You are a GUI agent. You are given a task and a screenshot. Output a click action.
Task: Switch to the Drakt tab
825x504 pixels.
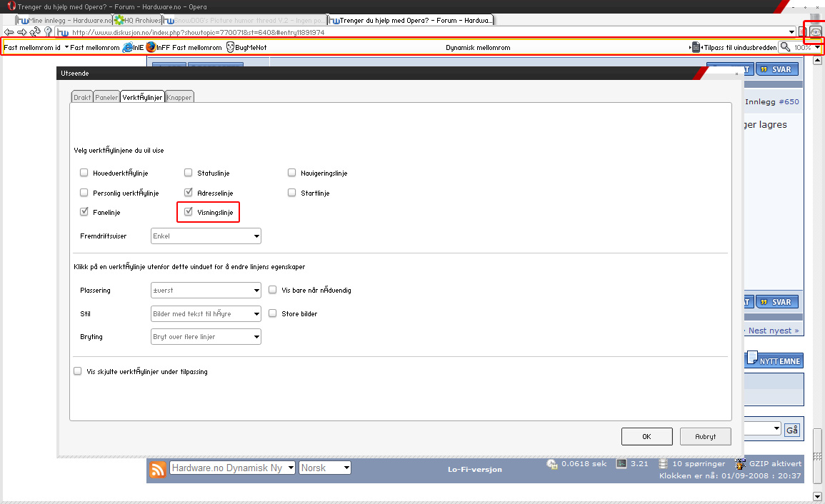pos(82,97)
